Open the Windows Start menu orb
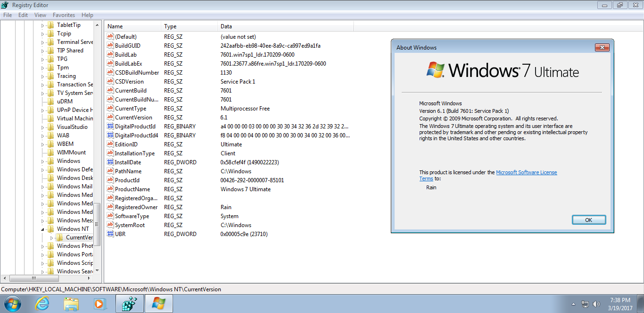This screenshot has width=644, height=313. [x=12, y=304]
